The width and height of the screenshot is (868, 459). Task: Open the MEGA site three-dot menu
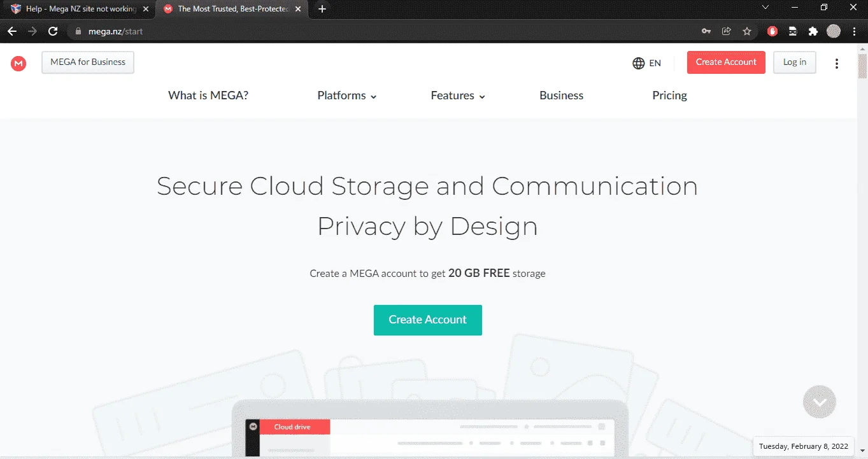point(837,63)
